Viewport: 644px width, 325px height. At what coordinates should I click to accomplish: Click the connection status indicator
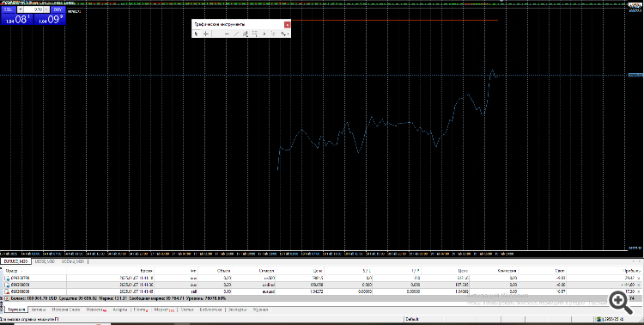(x=610, y=319)
